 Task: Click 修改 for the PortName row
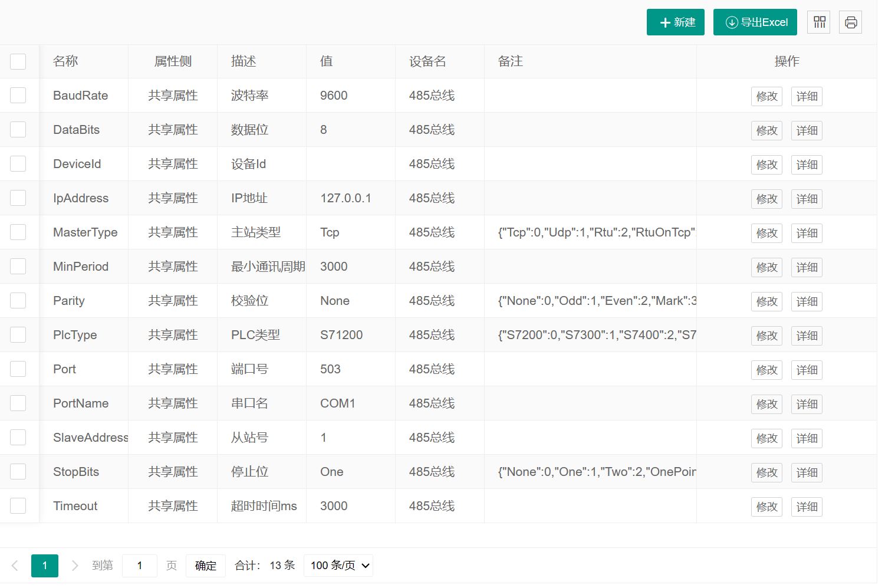click(x=766, y=404)
